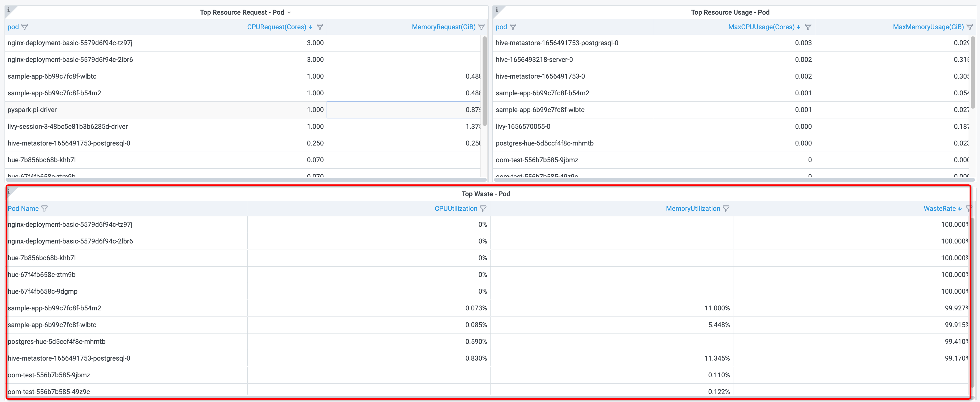Click info icon on Top Resource Usage panel
Image resolution: width=980 pixels, height=402 pixels.
coord(496,10)
